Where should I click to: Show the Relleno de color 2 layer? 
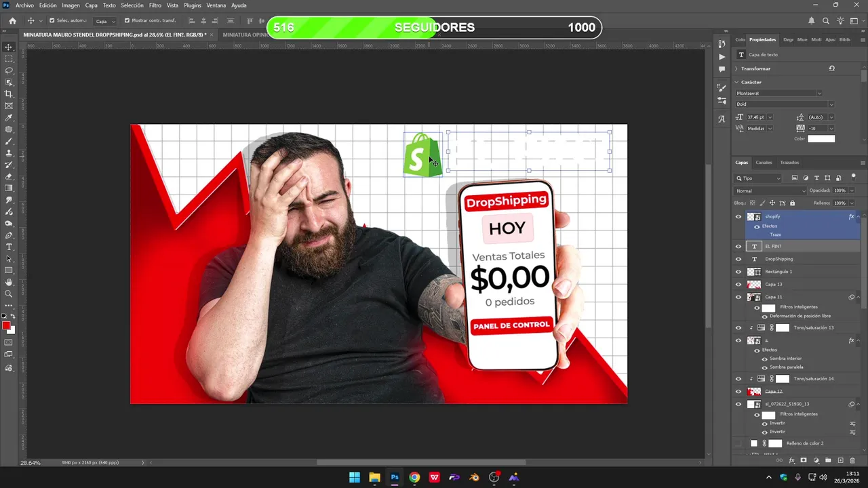(738, 443)
